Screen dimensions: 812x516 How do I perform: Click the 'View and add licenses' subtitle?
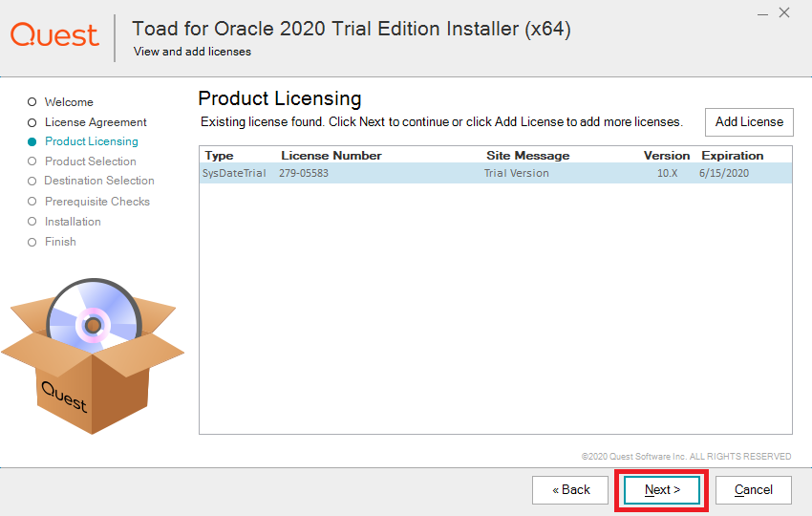[192, 52]
